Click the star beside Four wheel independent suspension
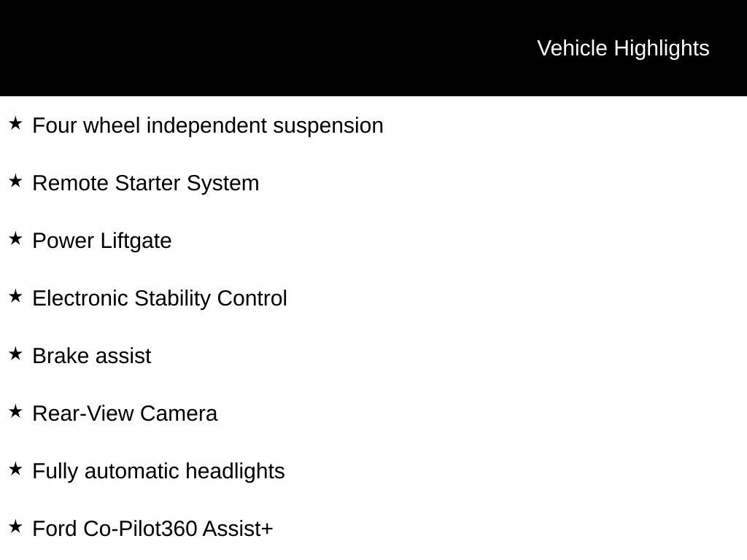 15,124
